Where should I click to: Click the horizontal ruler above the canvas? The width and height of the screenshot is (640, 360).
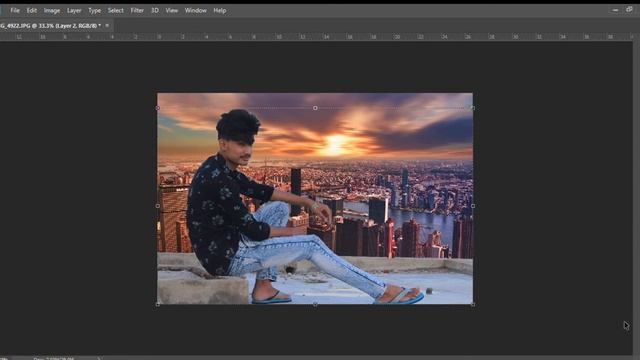point(316,37)
